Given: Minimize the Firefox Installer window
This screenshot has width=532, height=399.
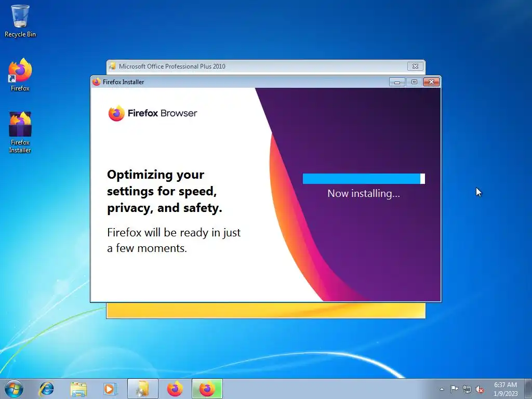Looking at the screenshot, I should pyautogui.click(x=397, y=82).
